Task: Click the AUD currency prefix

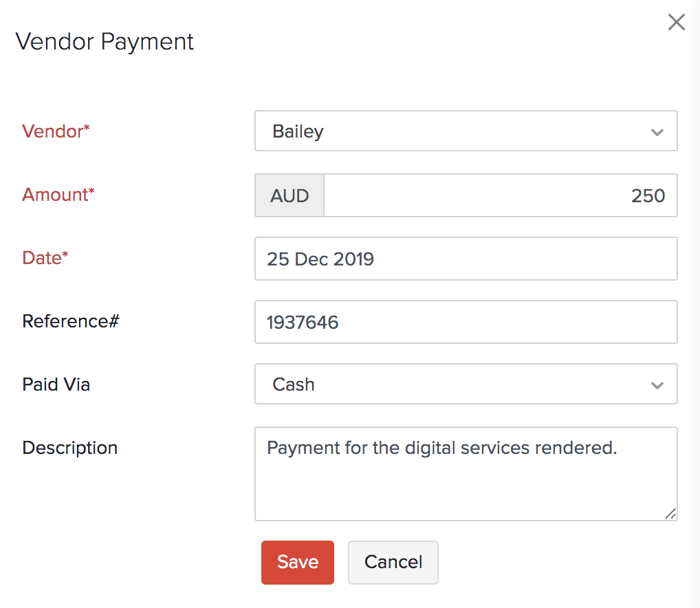Action: [289, 196]
